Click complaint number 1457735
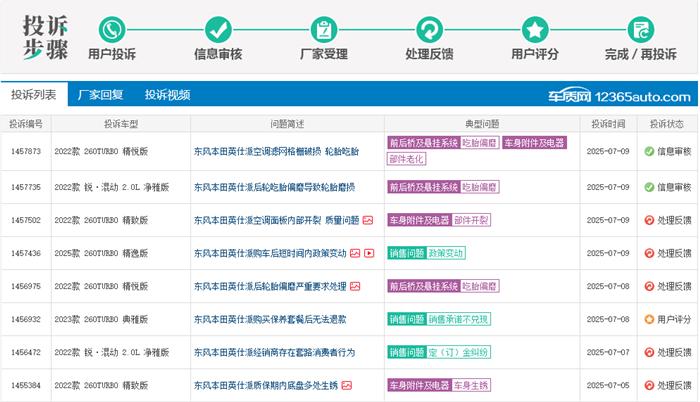This screenshot has height=402, width=700. [x=26, y=187]
